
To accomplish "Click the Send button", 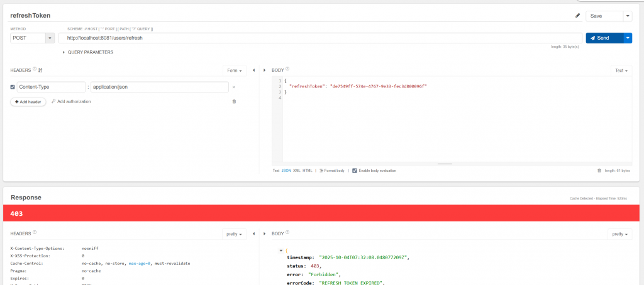I will 604,38.
